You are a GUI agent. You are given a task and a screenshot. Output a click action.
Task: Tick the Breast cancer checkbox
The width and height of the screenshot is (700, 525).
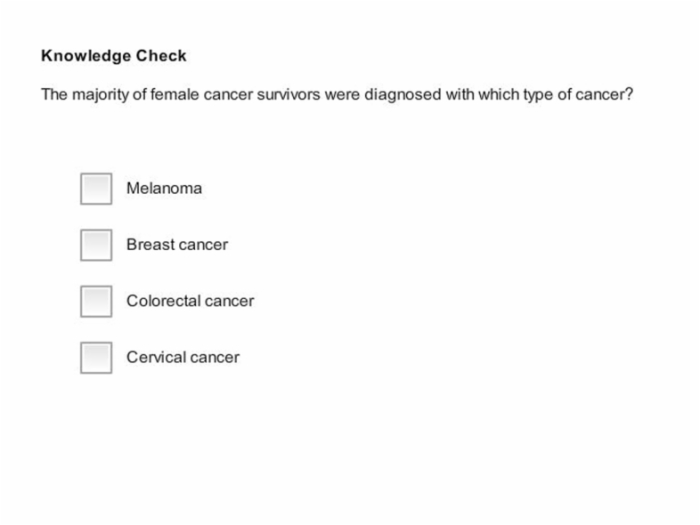[x=96, y=245]
